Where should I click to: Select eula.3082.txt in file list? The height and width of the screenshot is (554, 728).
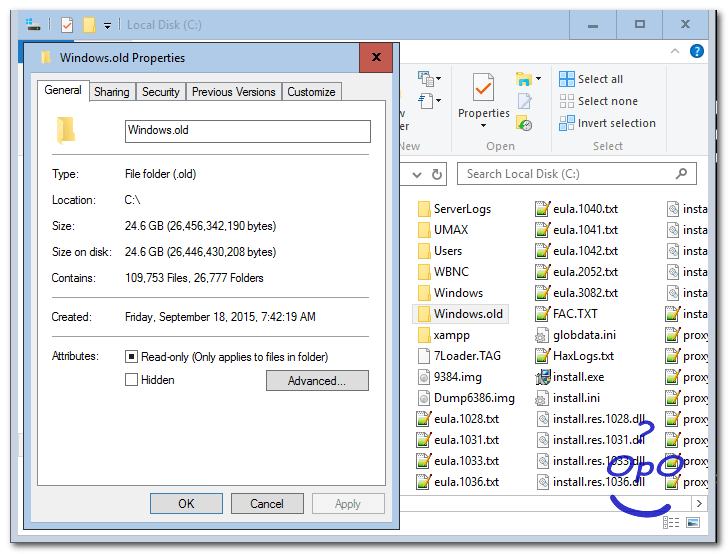pyautogui.click(x=577, y=293)
